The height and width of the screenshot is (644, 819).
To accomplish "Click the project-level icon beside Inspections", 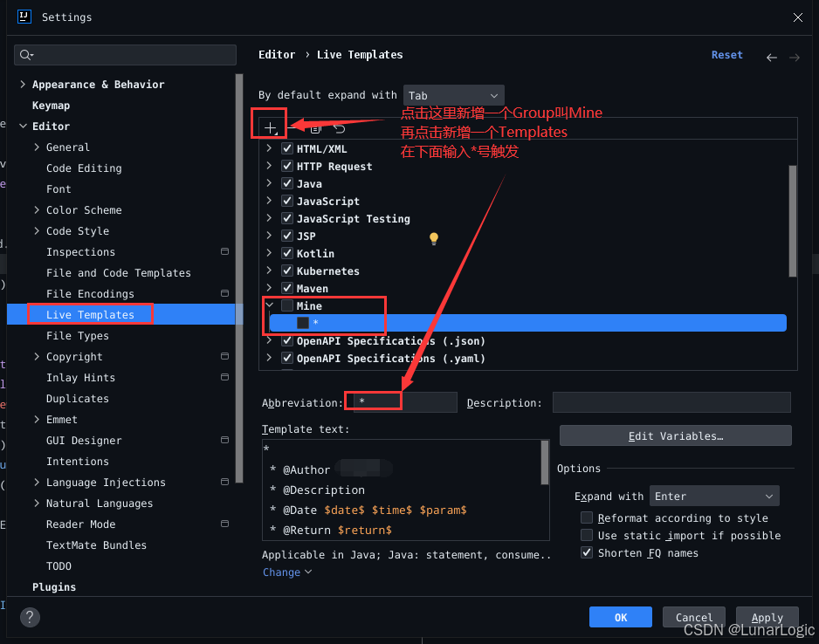I will (224, 251).
